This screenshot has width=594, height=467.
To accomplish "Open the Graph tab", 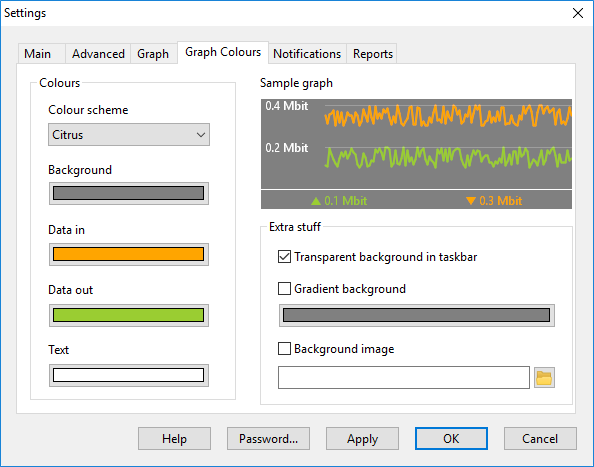I will (153, 54).
